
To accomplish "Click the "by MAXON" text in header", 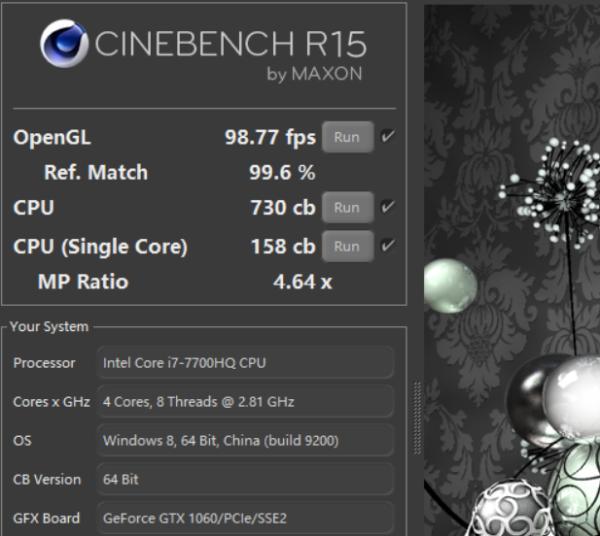I will 314,74.
